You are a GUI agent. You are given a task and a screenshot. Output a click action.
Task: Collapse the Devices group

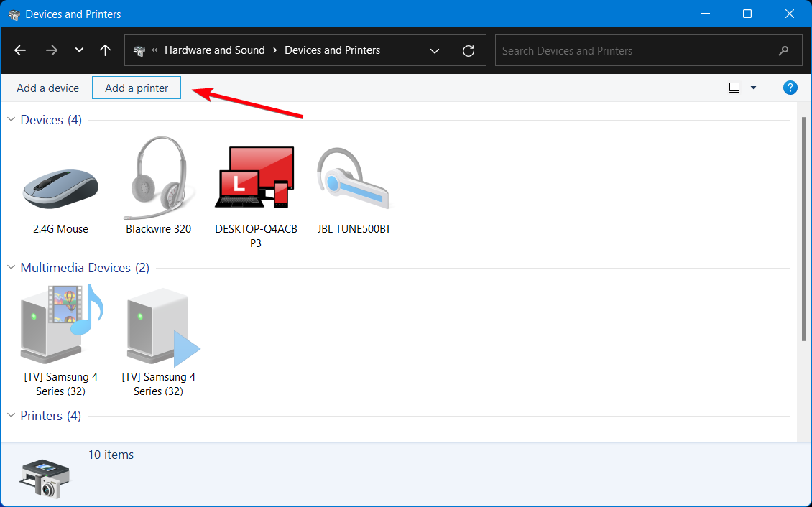[11, 120]
